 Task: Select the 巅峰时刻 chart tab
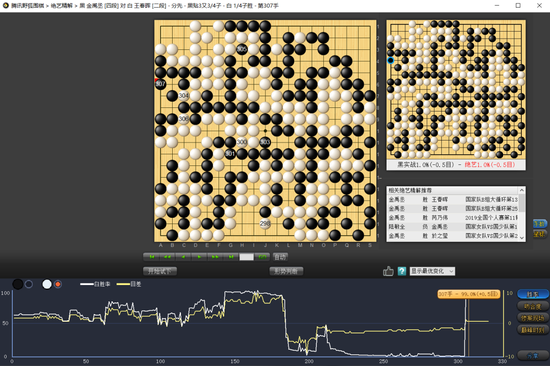[533, 330]
